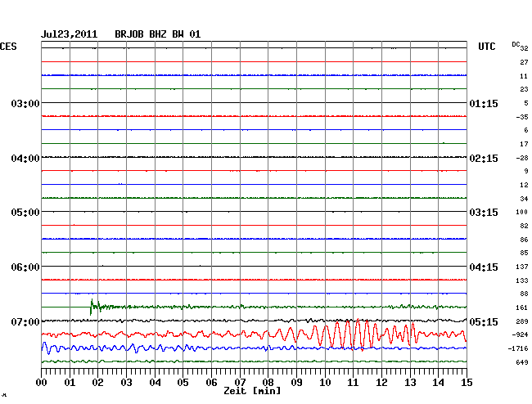Click the 02 minute axis label
Viewport: 532px width, 404px height.
tap(97, 383)
